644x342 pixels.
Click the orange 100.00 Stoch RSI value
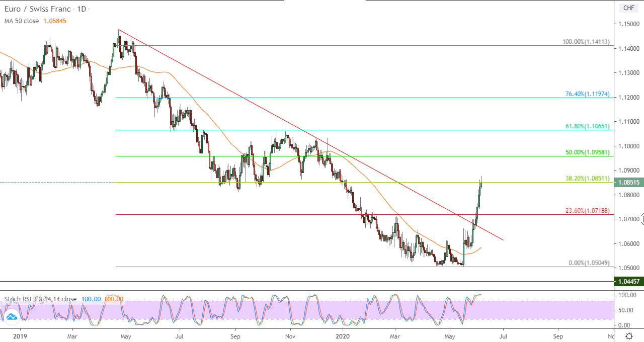click(x=113, y=299)
